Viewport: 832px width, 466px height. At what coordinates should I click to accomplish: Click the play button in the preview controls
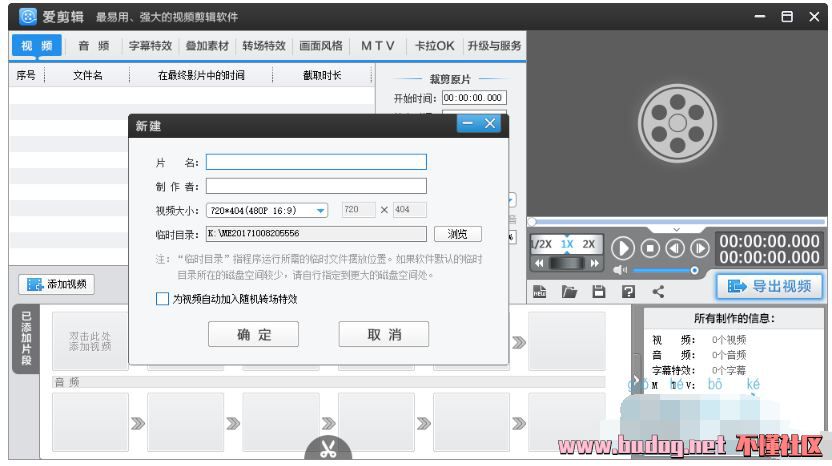pyautogui.click(x=623, y=248)
